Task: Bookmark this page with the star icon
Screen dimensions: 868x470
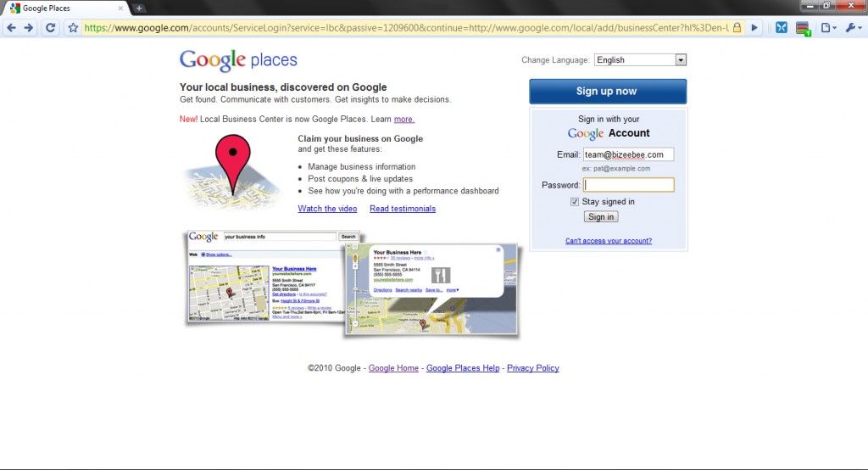Action: coord(73,28)
